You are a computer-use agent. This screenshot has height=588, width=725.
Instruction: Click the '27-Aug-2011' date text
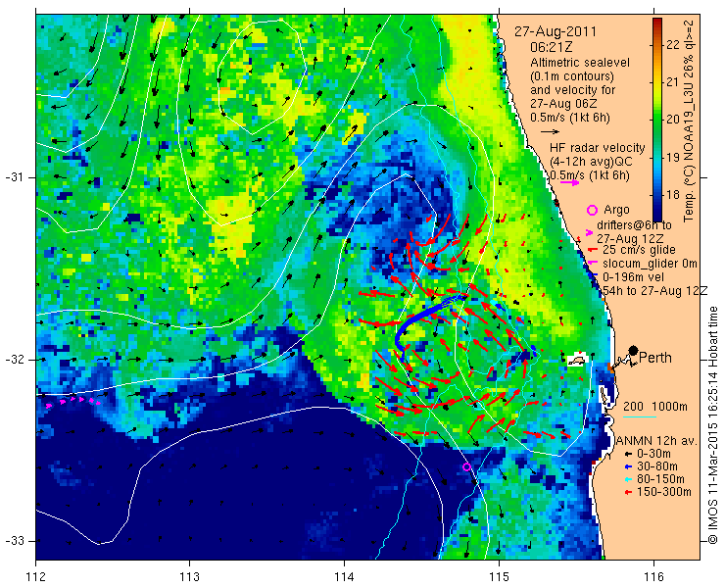(x=556, y=32)
